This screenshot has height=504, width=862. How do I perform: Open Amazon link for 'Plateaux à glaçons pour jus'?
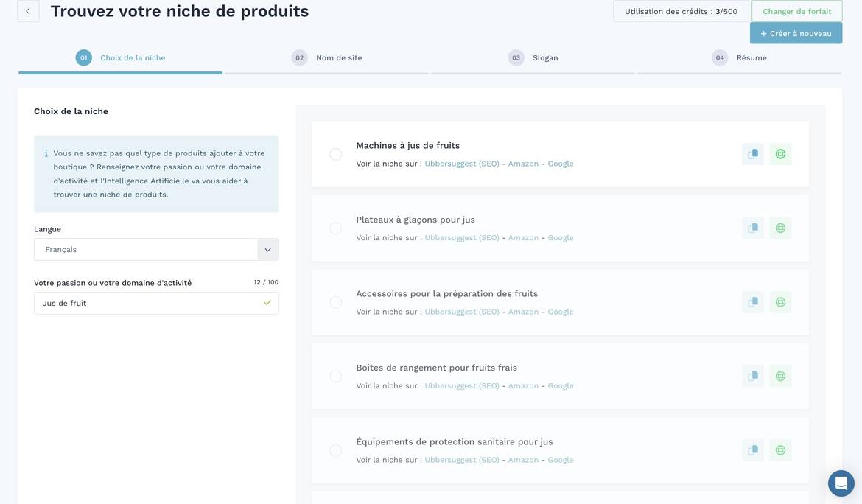tap(523, 238)
